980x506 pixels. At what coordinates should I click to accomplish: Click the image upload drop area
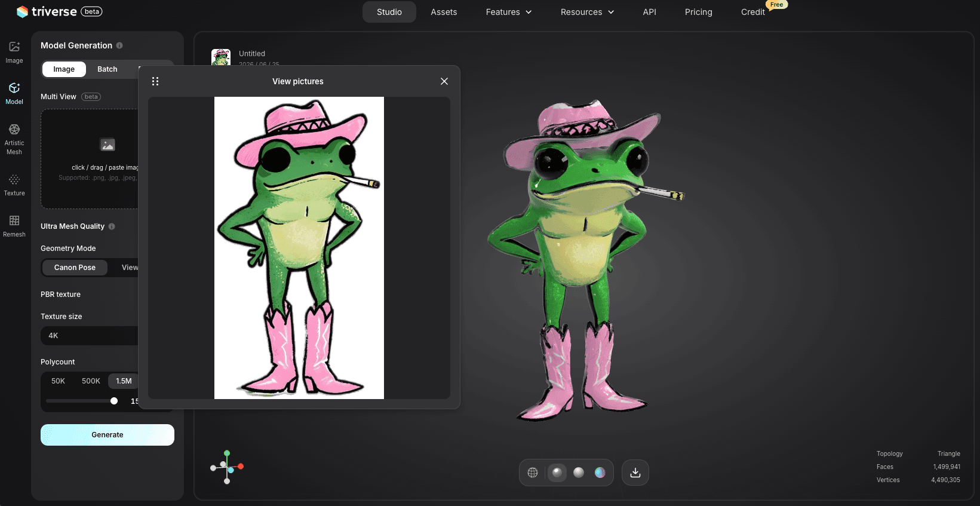tap(90, 159)
